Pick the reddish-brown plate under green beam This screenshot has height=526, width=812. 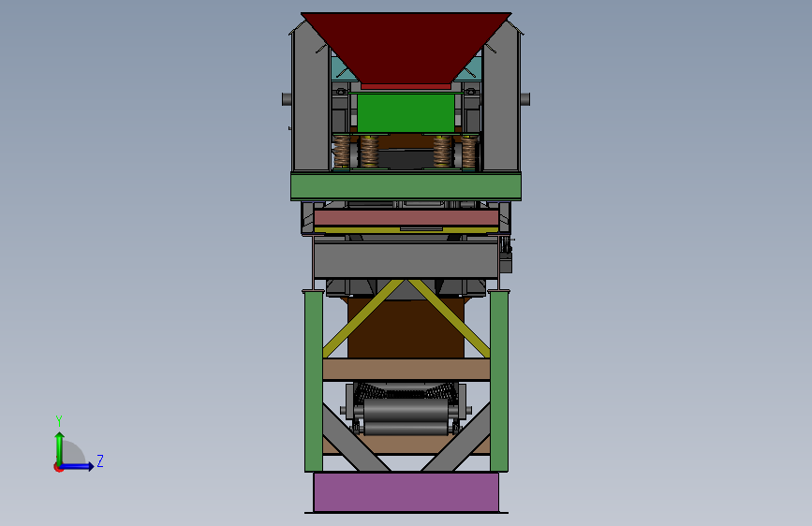406,217
